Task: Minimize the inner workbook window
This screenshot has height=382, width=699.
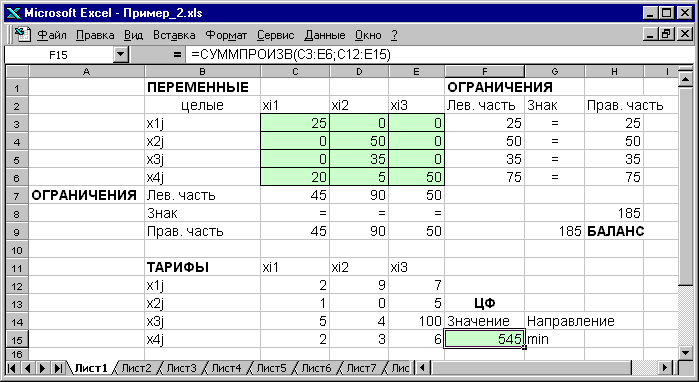Action: point(651,34)
